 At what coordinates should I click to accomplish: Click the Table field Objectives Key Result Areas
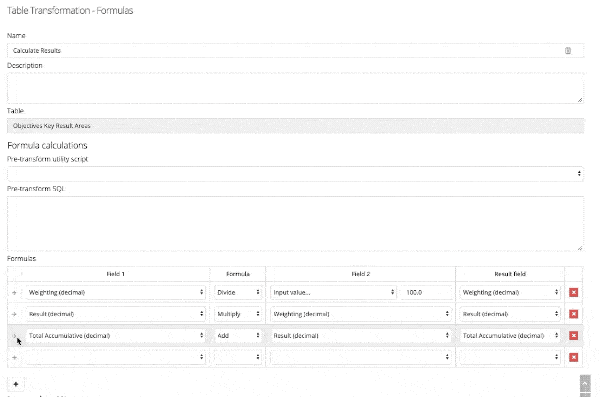pyautogui.click(x=295, y=126)
